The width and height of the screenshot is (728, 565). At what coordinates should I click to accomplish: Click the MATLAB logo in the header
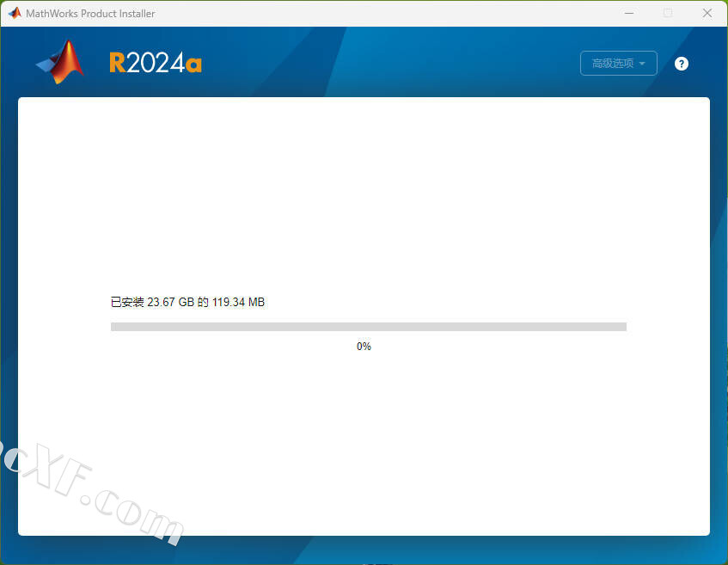point(60,62)
